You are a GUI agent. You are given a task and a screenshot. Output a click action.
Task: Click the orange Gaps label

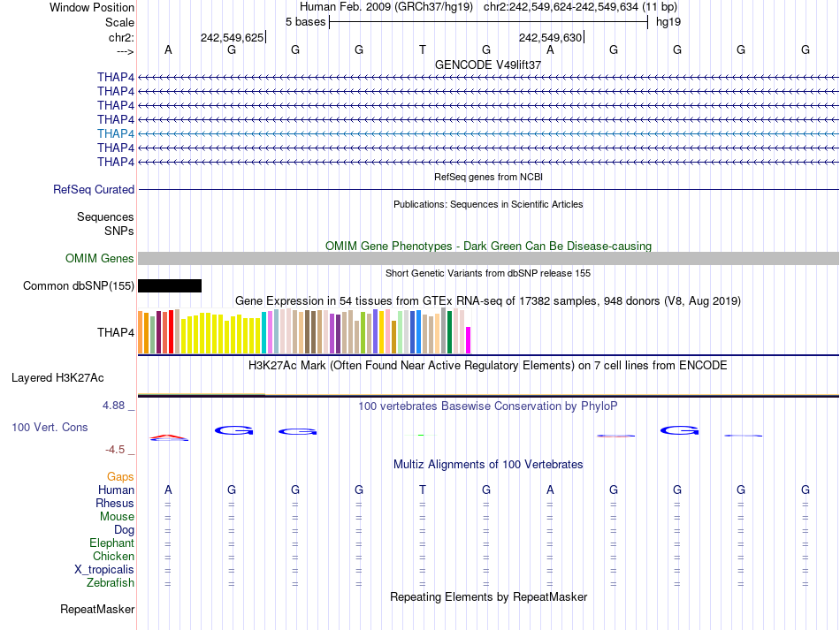pos(120,476)
